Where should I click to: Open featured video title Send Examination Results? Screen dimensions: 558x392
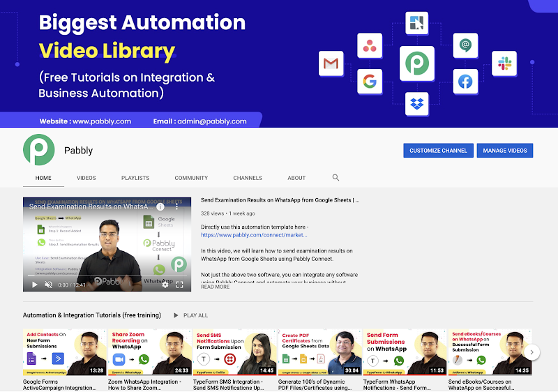tap(280, 200)
